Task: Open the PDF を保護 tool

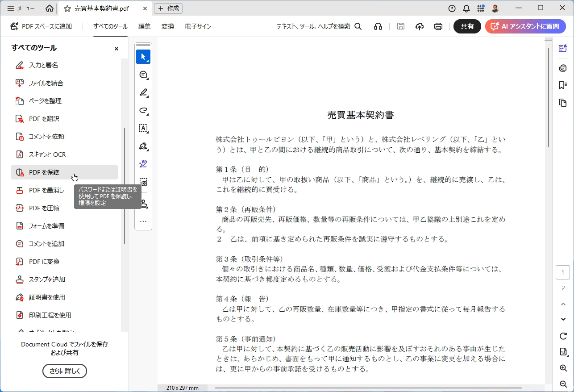Action: point(44,172)
